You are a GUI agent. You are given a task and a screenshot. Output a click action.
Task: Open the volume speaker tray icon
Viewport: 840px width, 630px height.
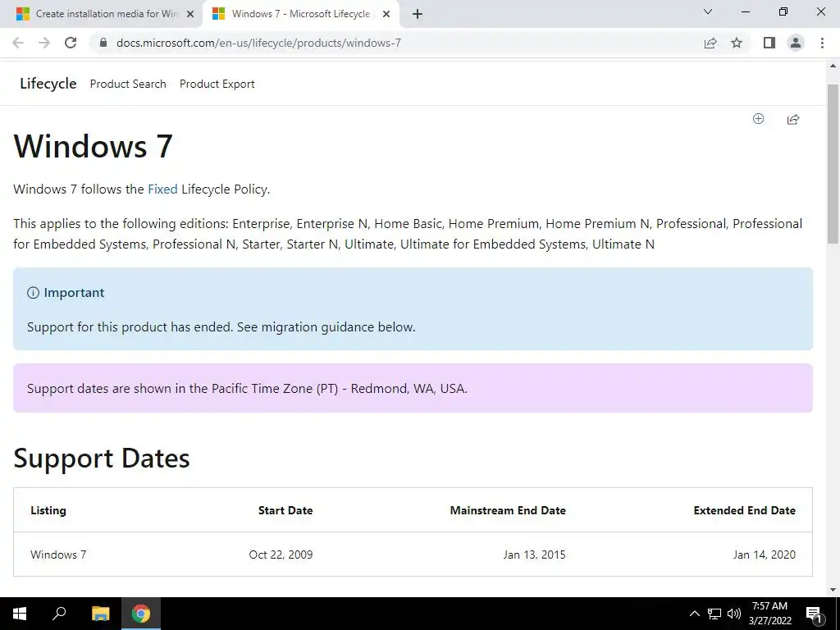pos(734,614)
